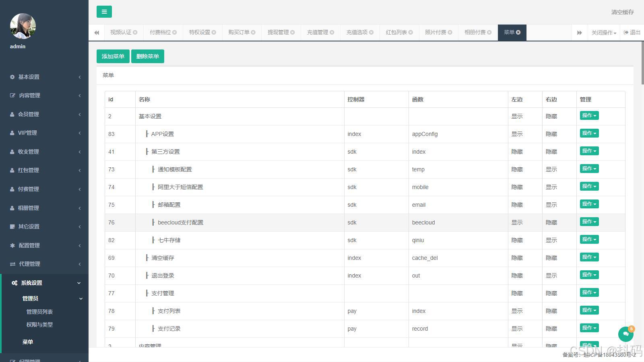Open 操作 dropdown for 第三方设置 row

pos(589,151)
